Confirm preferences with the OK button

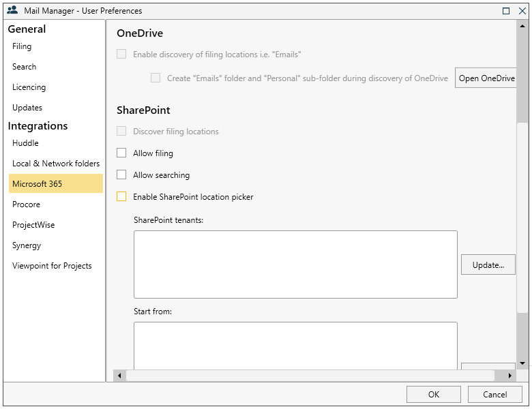pos(434,394)
